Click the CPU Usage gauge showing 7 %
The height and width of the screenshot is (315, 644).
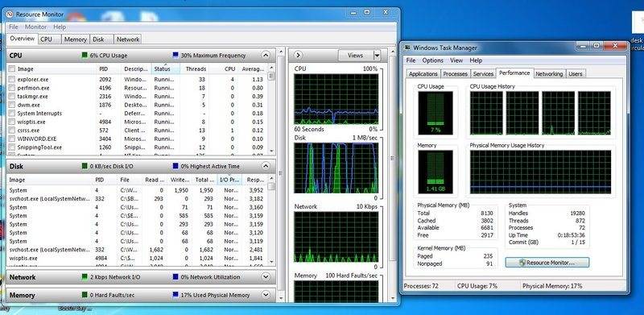click(436, 113)
